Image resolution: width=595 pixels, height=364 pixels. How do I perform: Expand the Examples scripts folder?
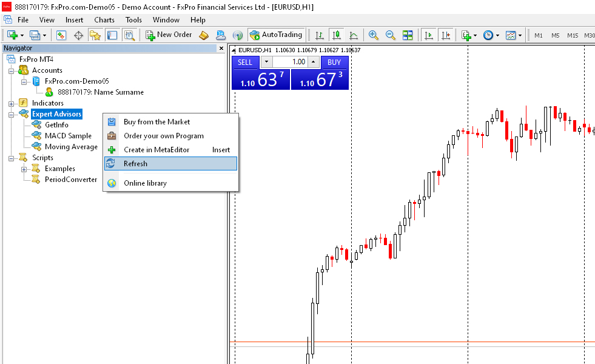(24, 169)
